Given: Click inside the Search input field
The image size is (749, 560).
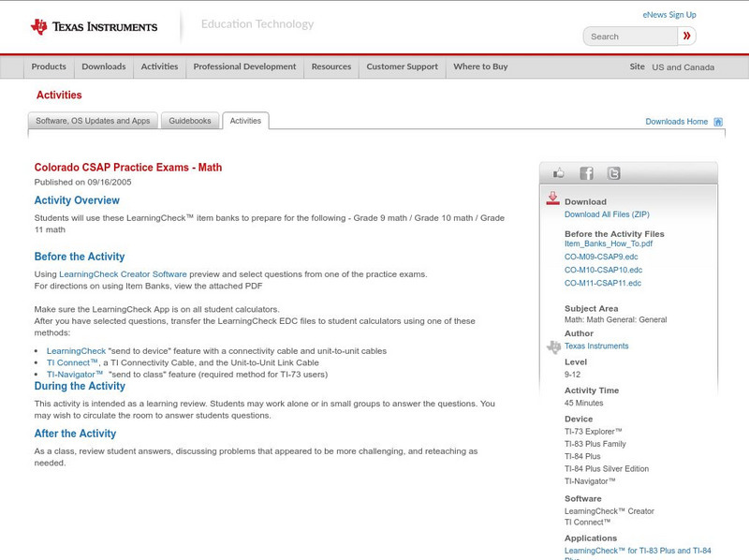Looking at the screenshot, I should tap(627, 36).
